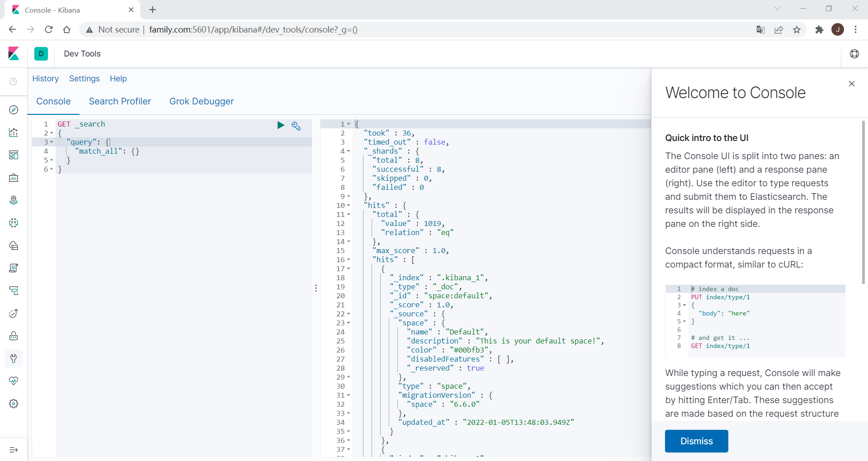Screen dimensions: 868x461
Task: Collapse the space block at line 23
Action: click(x=349, y=323)
